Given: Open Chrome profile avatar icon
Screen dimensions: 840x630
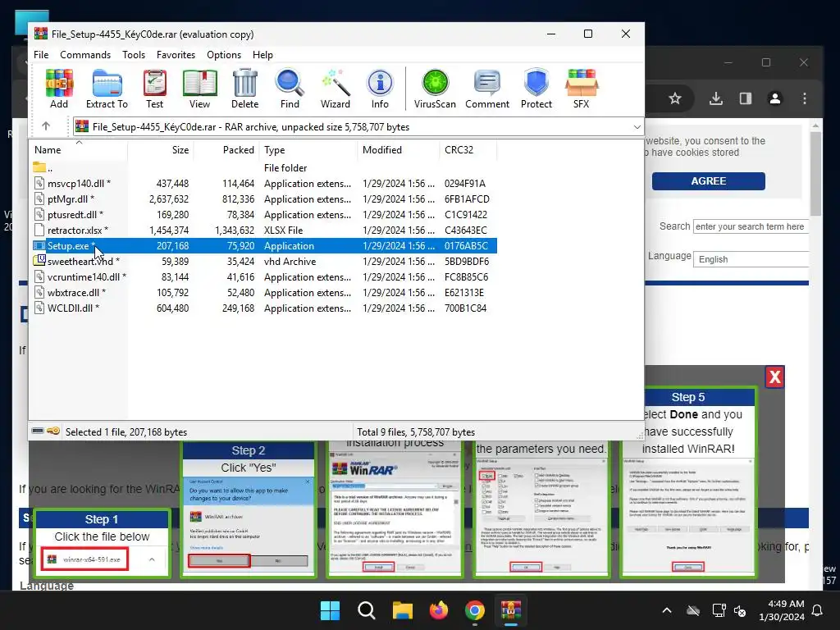Looking at the screenshot, I should pyautogui.click(x=774, y=98).
